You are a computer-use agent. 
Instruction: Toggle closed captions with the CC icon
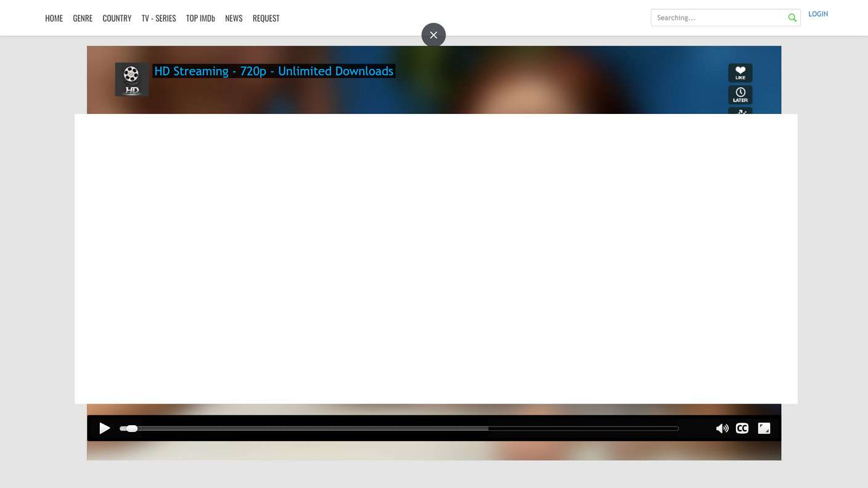coord(742,428)
